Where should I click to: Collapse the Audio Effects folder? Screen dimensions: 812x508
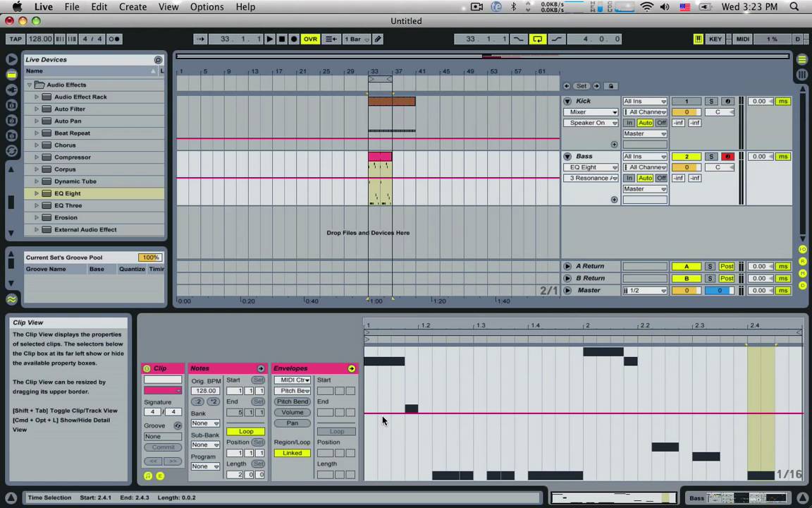pos(30,85)
